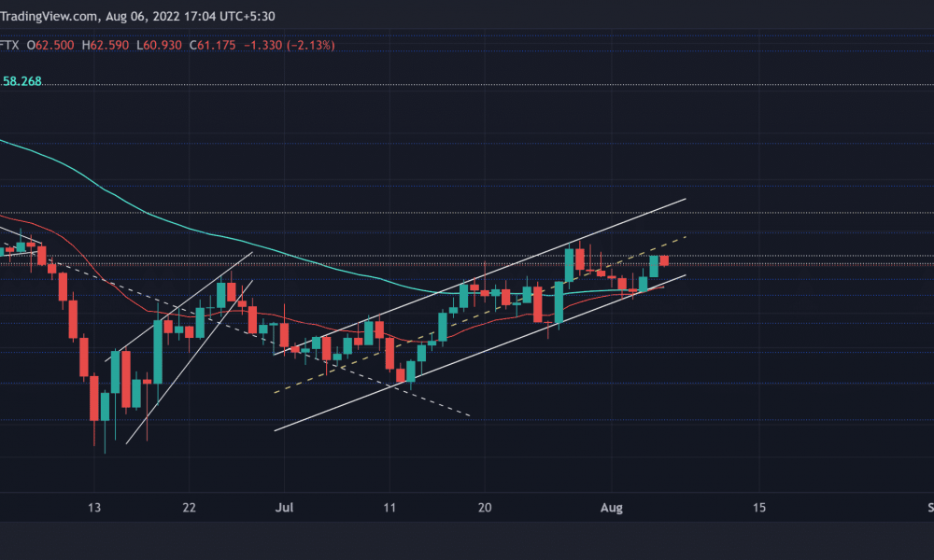Click the Jul label on time axis
The image size is (934, 560).
pyautogui.click(x=284, y=508)
